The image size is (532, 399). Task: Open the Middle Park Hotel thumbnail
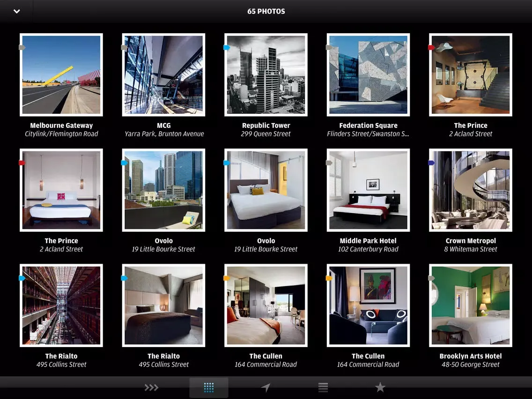click(368, 190)
